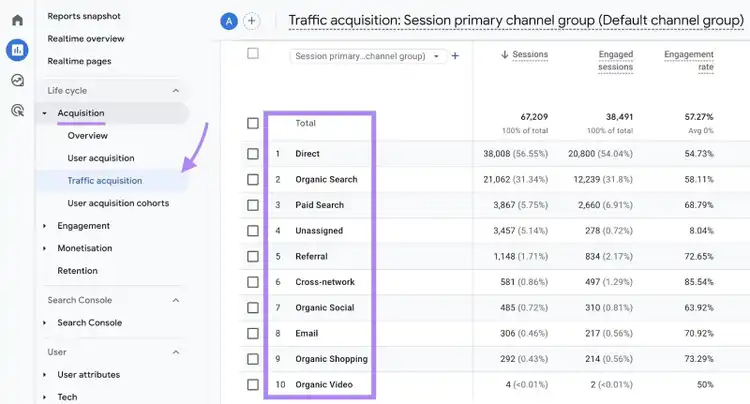Screen dimensions: 750x404
Task: Select the Organic Search row checkbox
Action: click(x=253, y=179)
